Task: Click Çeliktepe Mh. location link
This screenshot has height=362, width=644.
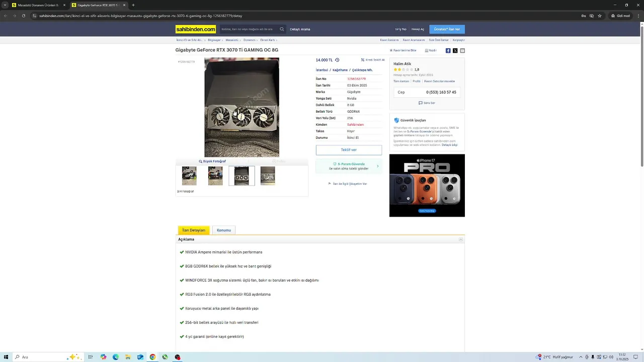Action: 362,70
